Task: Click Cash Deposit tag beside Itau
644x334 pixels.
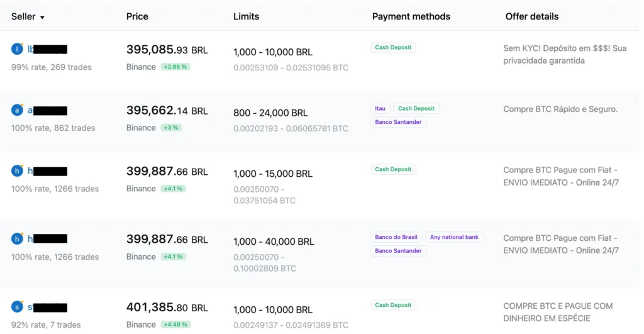Action: click(x=416, y=108)
